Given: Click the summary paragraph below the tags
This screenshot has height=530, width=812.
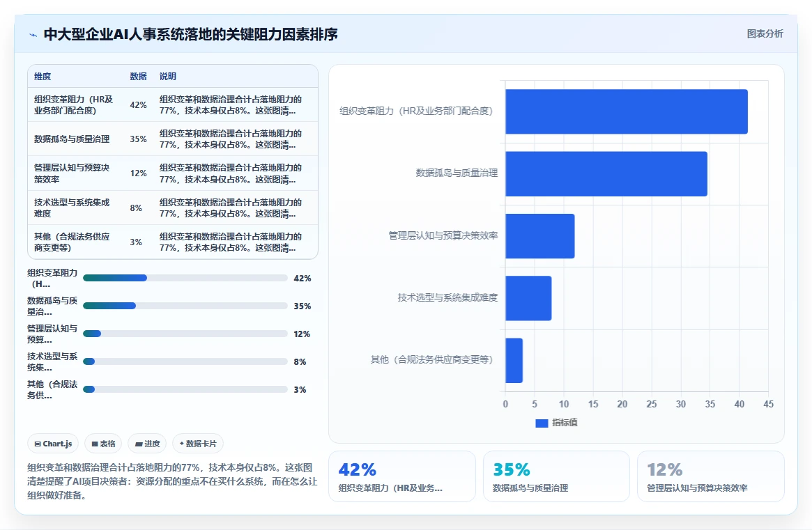Looking at the screenshot, I should tap(172, 481).
